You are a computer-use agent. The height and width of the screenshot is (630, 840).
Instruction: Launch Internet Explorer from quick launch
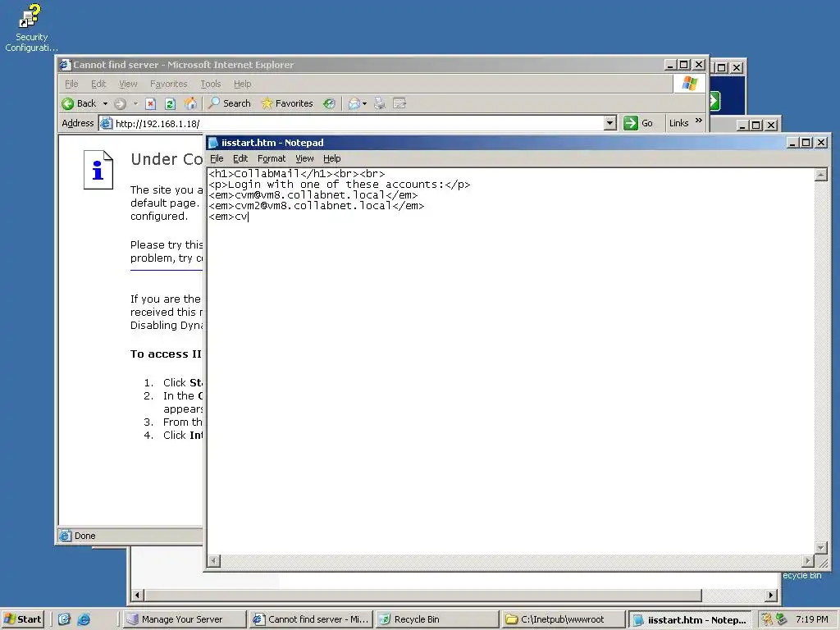[x=84, y=619]
